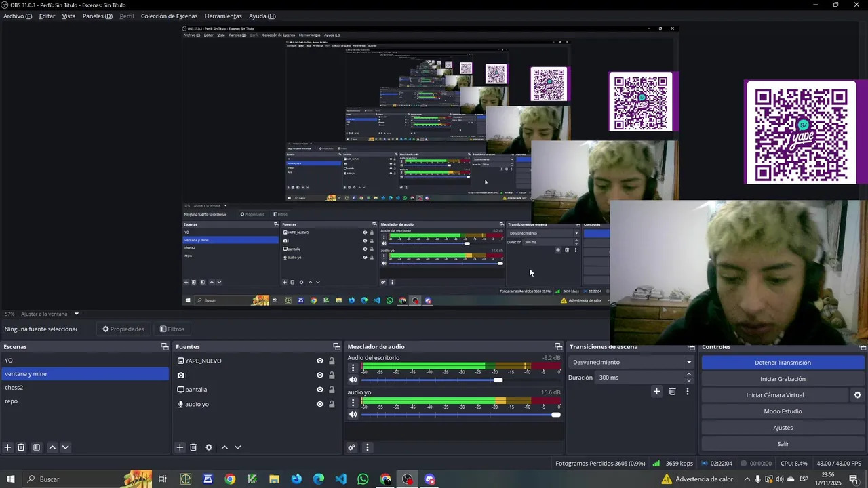
Task: Move the selected source up
Action: pyautogui.click(x=224, y=447)
